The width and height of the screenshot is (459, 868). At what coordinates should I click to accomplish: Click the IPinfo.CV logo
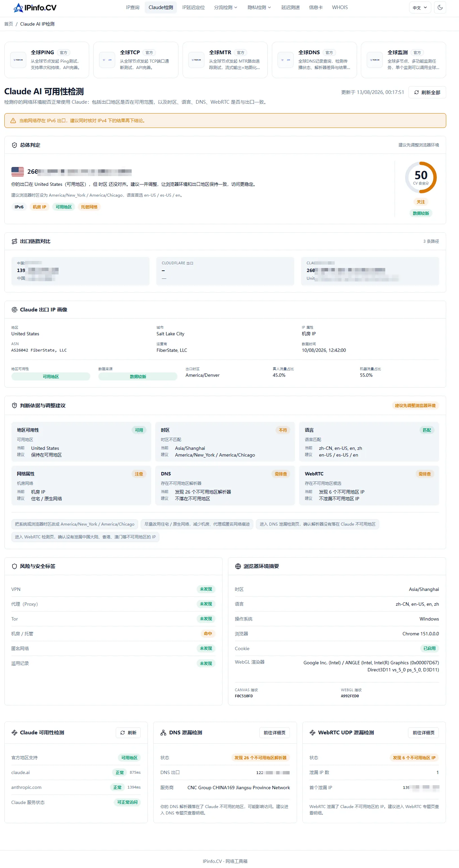pos(35,7)
